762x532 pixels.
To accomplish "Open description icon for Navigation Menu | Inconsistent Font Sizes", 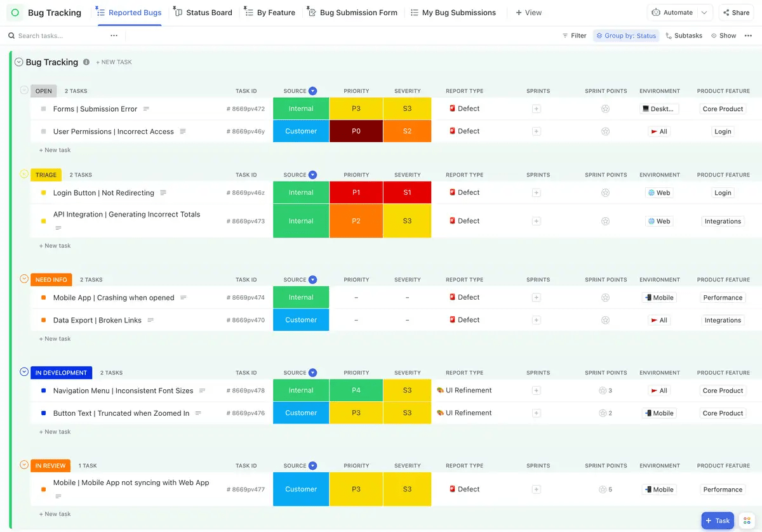I will tap(203, 391).
